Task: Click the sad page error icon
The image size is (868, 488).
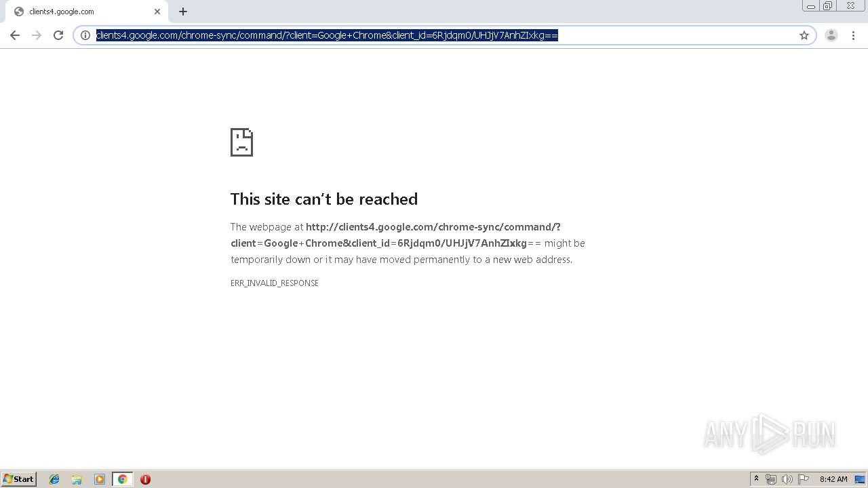Action: coord(241,142)
